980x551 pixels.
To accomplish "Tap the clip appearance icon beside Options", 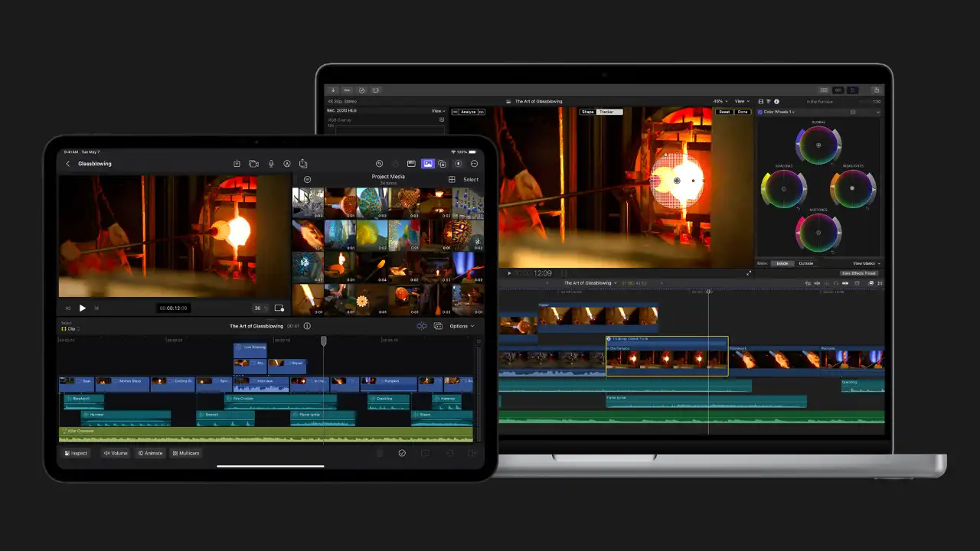I will pyautogui.click(x=438, y=326).
